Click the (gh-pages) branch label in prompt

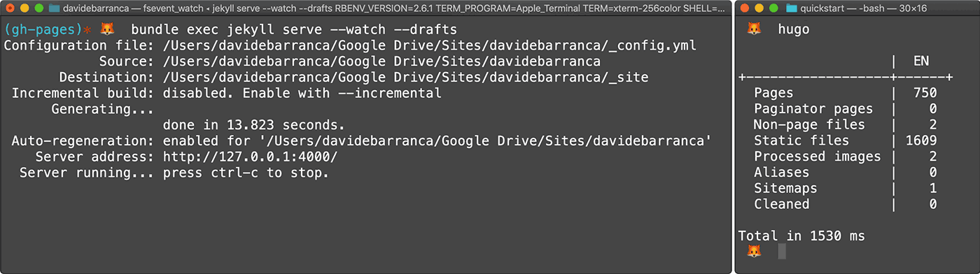pyautogui.click(x=43, y=29)
